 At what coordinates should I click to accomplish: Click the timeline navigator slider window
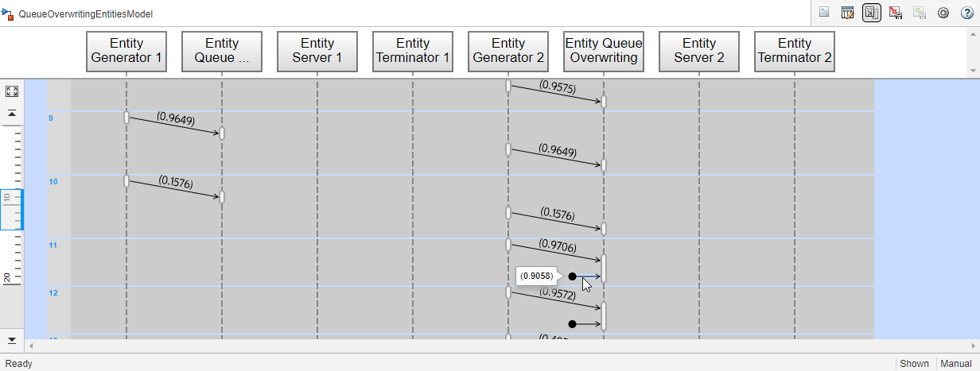(12, 210)
